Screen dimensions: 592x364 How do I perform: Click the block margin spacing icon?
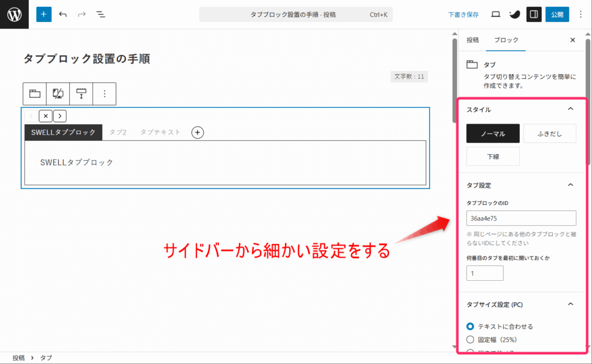coord(81,94)
